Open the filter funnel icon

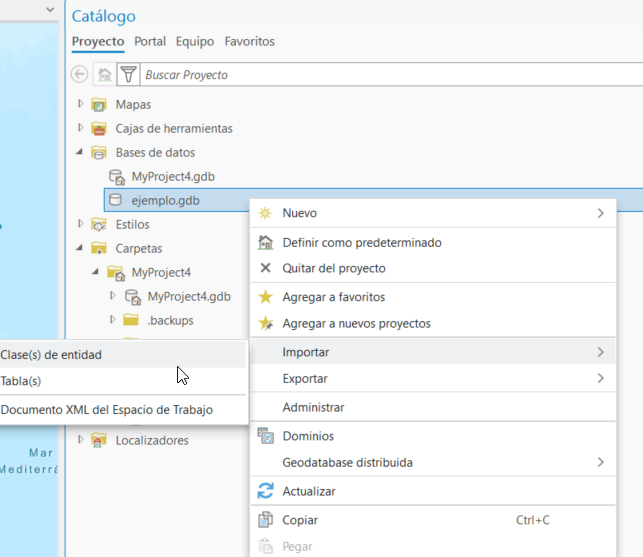[x=128, y=74]
